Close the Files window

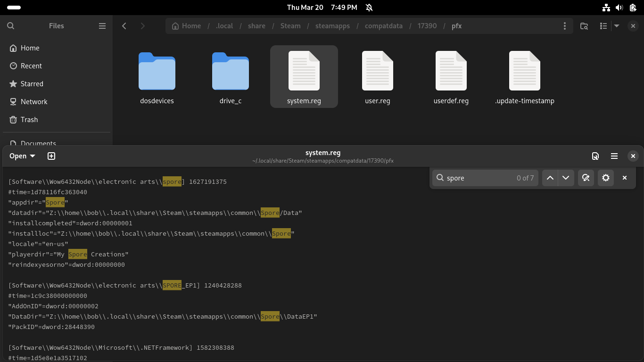click(x=633, y=26)
